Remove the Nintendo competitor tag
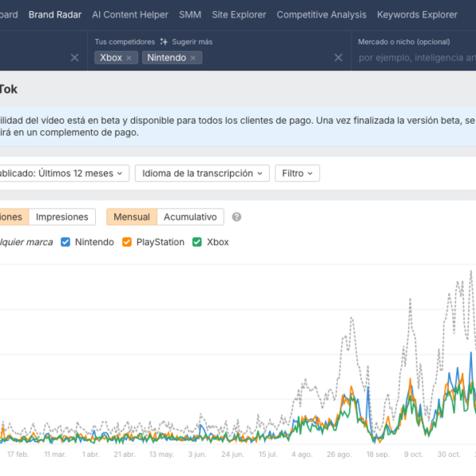Screen dimensions: 476x476 pos(193,58)
